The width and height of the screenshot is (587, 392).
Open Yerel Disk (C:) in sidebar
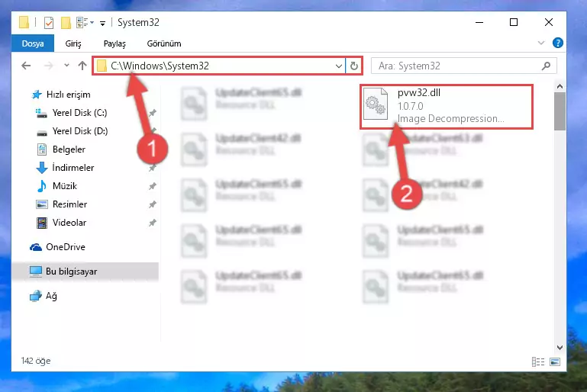[79, 113]
